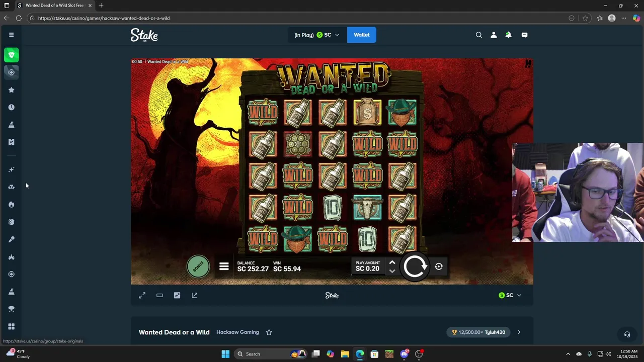Open weather widget 49°F Cloudy
This screenshot has height=362, width=644.
[x=18, y=354]
